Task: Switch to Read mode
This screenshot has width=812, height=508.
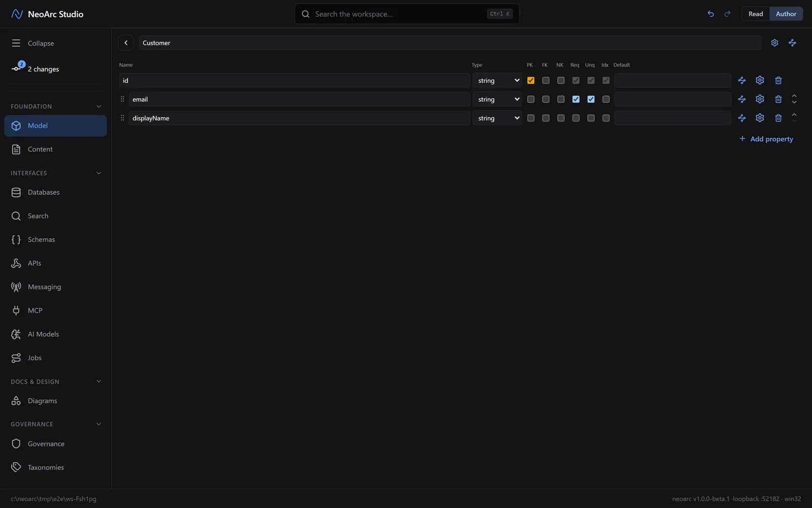Action: (x=755, y=14)
